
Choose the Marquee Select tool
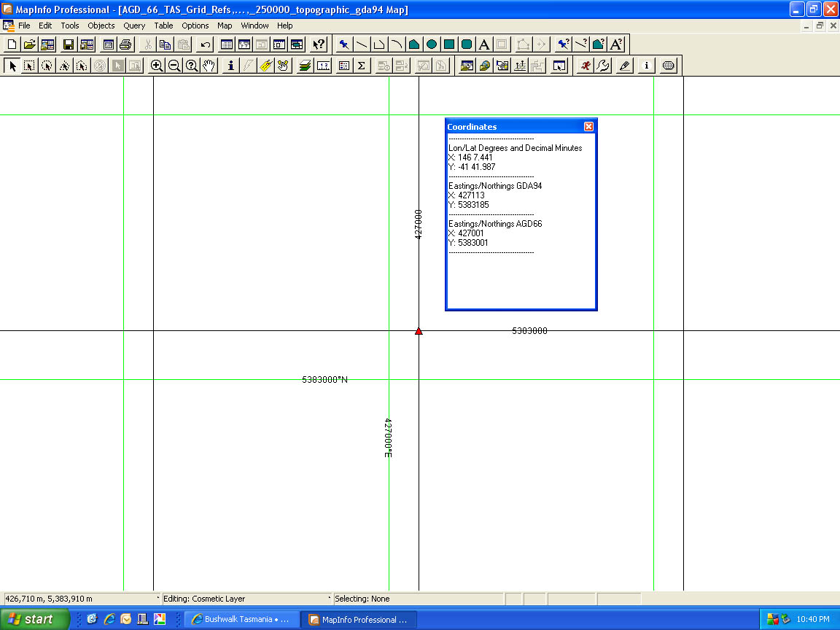[29, 66]
